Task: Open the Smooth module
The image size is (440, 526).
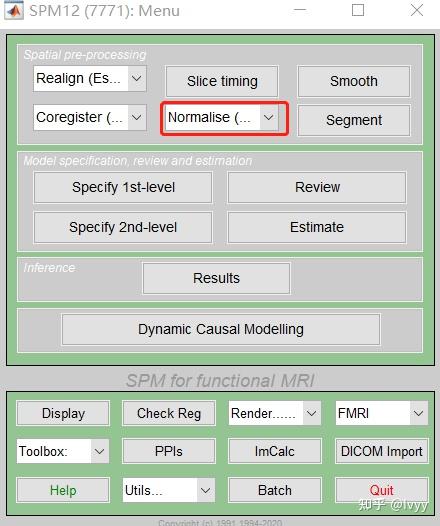Action: (x=354, y=82)
